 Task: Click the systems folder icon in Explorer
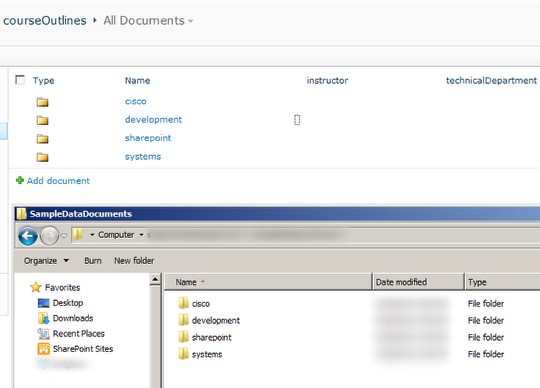click(184, 354)
